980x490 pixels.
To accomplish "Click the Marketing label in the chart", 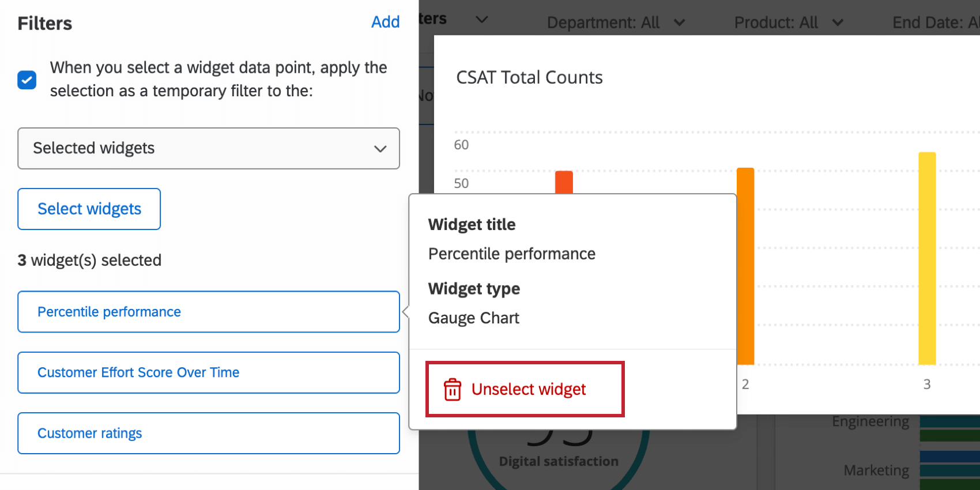I will coord(876,470).
